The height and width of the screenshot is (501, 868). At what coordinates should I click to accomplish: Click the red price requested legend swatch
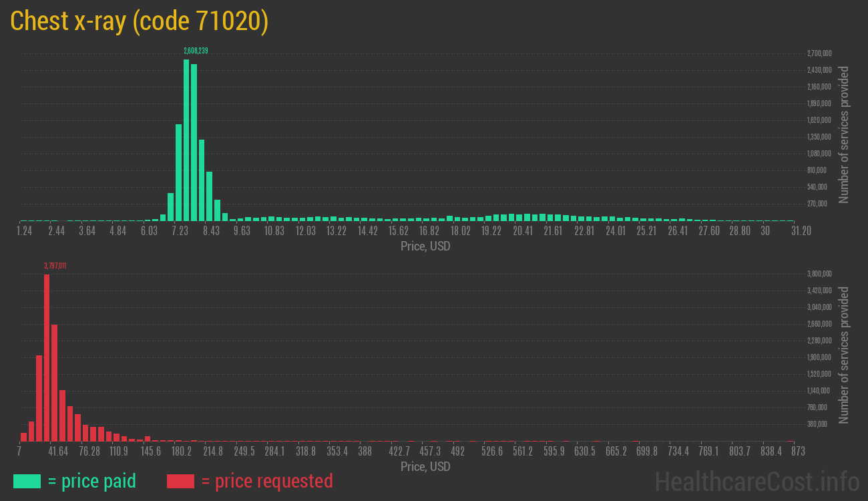pyautogui.click(x=180, y=481)
